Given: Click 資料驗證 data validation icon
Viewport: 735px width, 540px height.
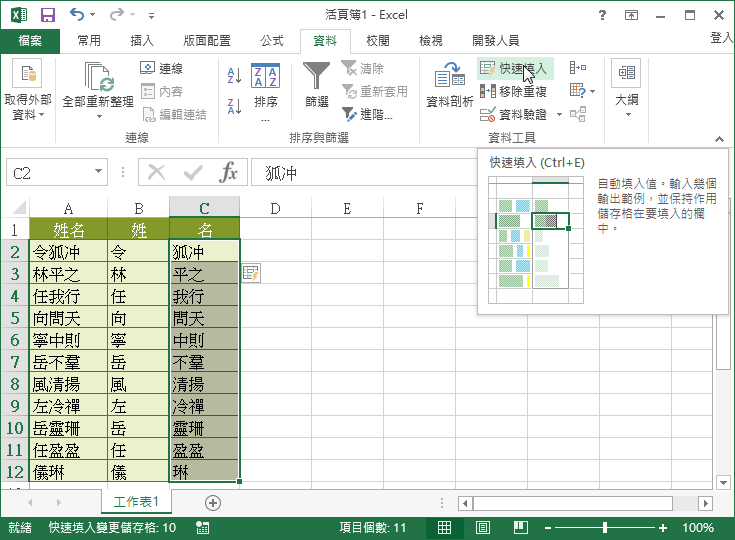Looking at the screenshot, I should pos(488,114).
